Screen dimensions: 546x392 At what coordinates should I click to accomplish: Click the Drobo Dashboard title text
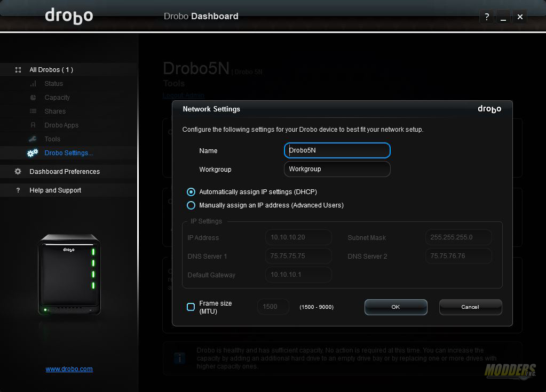[x=201, y=17]
